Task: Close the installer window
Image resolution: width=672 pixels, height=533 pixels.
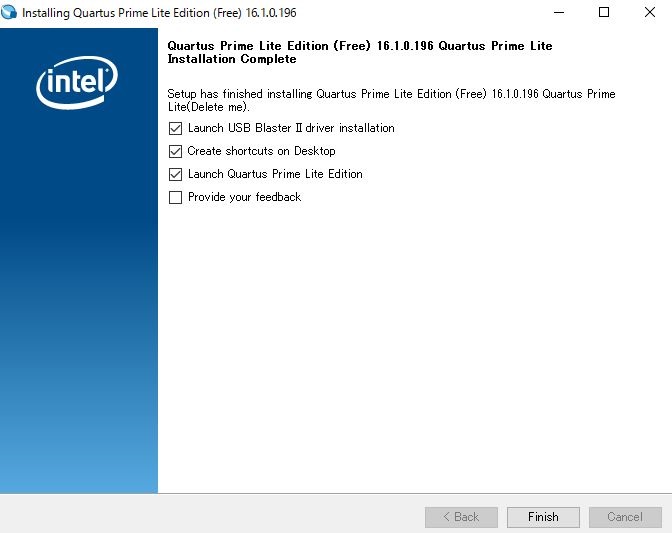Action: (x=650, y=12)
